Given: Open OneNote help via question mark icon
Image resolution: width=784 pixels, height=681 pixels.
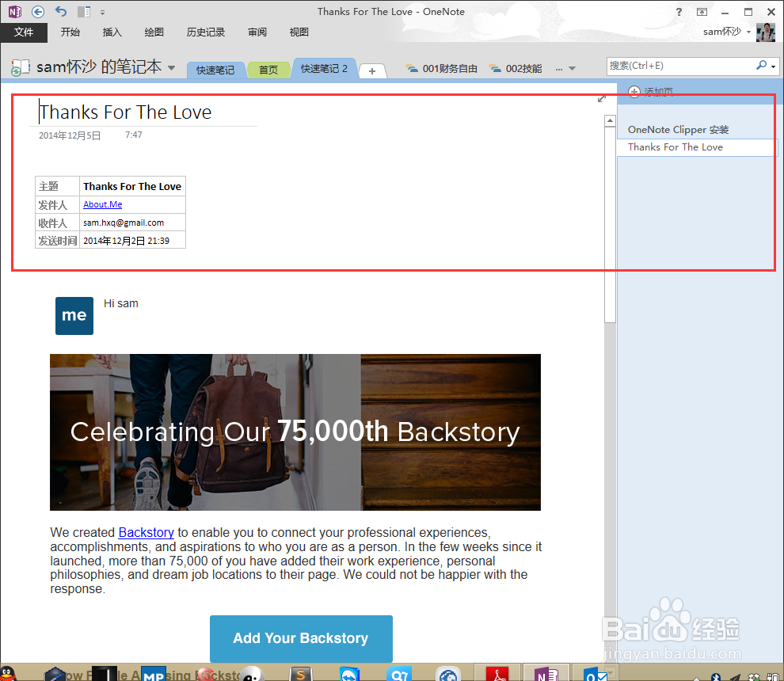Looking at the screenshot, I should click(679, 11).
